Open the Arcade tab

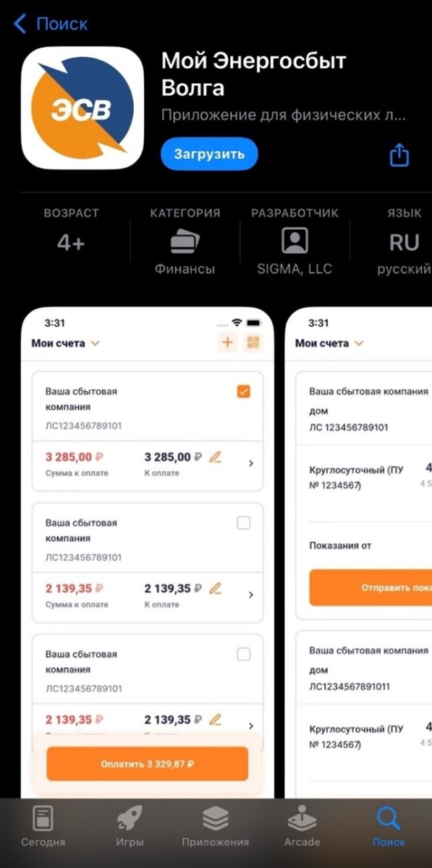click(x=302, y=826)
